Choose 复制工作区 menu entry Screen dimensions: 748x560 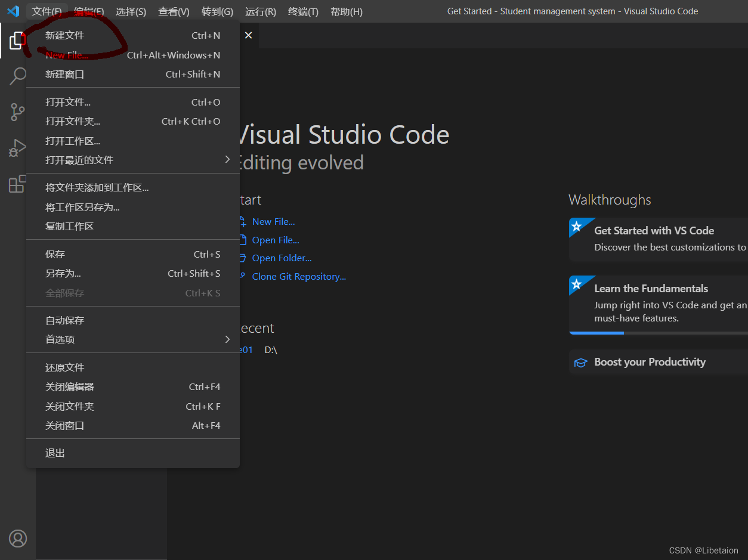133,226
